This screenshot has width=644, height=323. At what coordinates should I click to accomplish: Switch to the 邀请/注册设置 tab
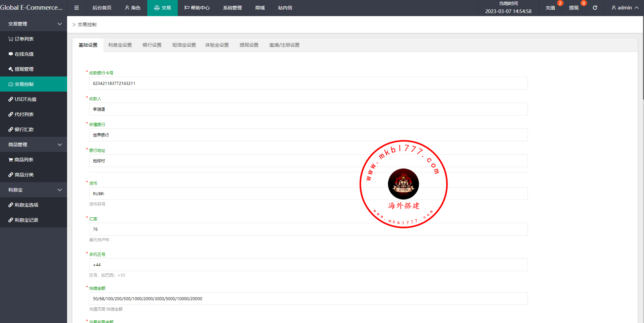[284, 45]
